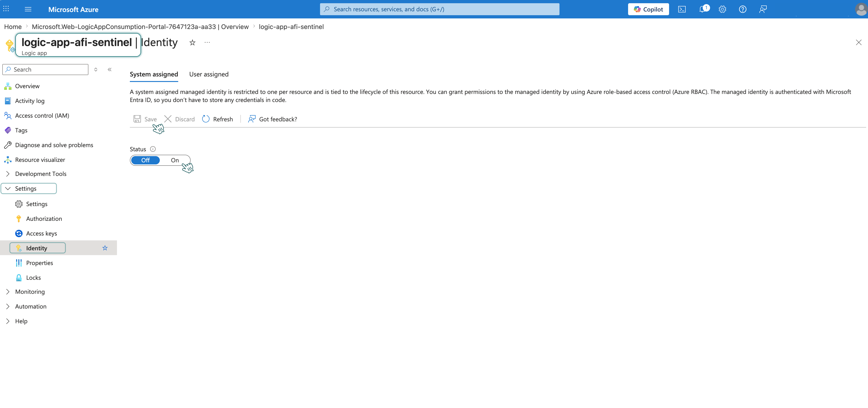The width and height of the screenshot is (868, 408).
Task: Click the Save toolbar button
Action: [145, 119]
